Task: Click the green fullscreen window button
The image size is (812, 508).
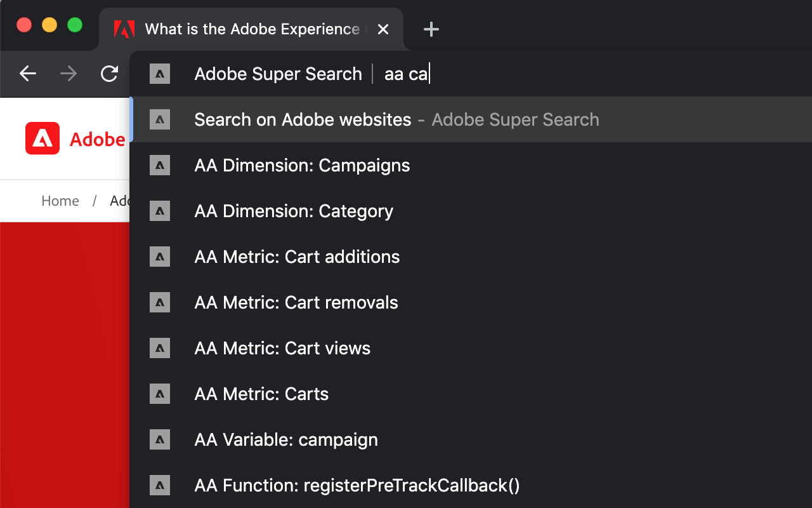Action: (75, 25)
